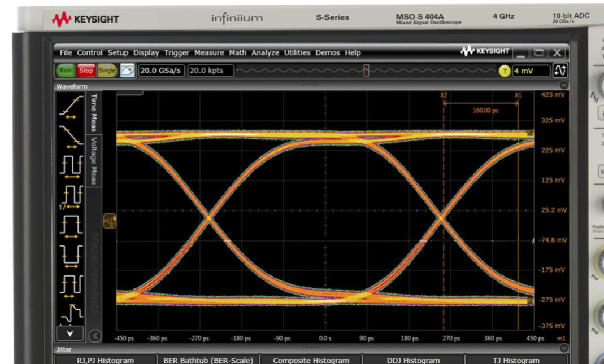
Task: Switch to the Voltage Meas tab
Action: (94, 160)
